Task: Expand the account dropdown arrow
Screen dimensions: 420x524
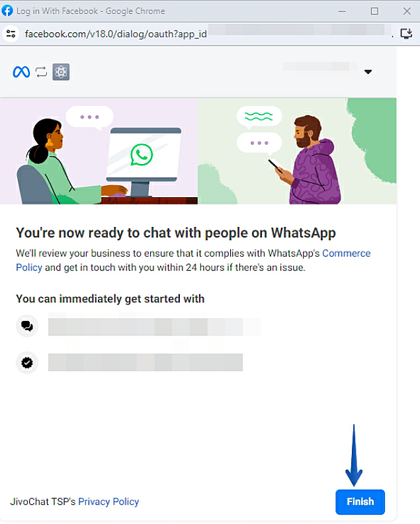Action: point(368,72)
